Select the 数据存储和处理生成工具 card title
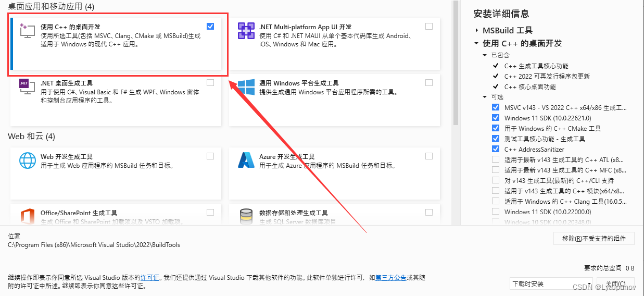The height and width of the screenshot is (296, 644). (294, 213)
